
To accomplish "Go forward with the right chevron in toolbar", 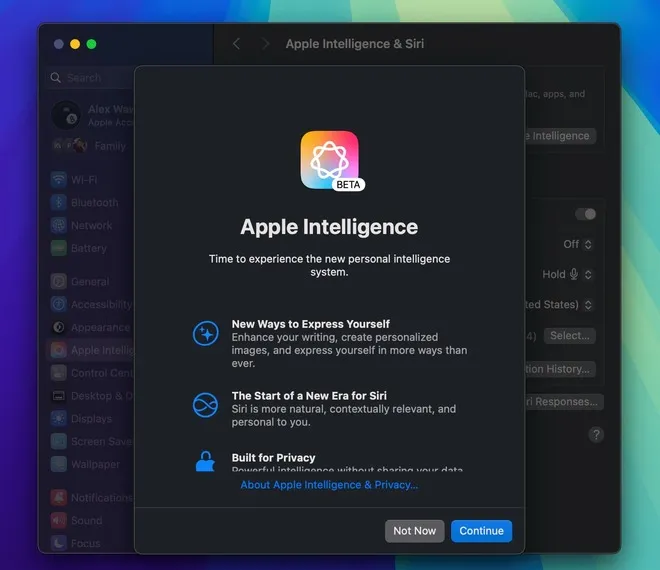I will pyautogui.click(x=265, y=44).
